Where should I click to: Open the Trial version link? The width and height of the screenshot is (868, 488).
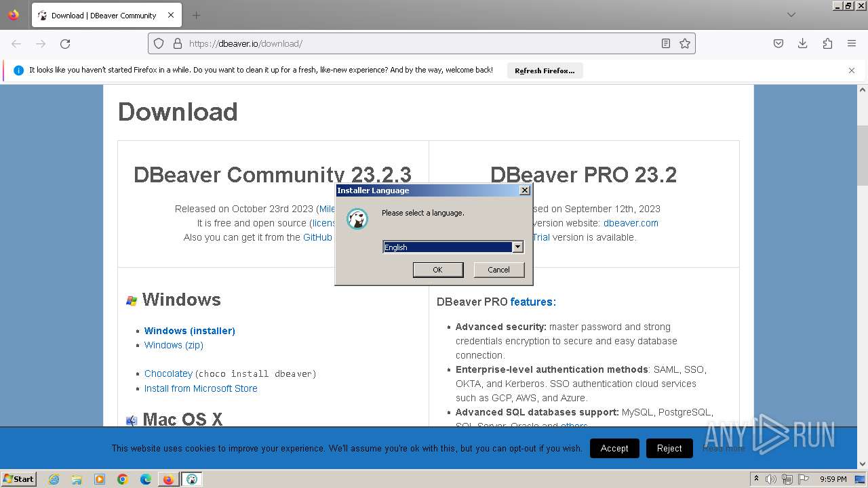click(541, 237)
